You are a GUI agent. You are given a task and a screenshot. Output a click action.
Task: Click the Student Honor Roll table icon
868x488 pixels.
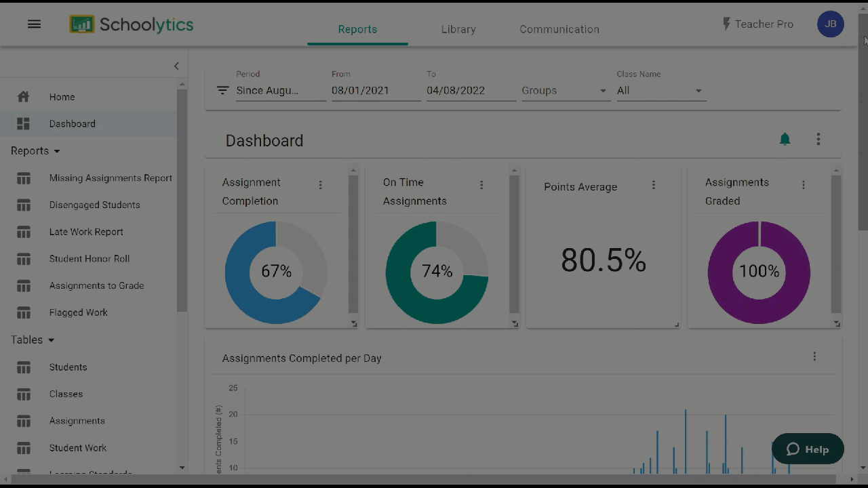(24, 259)
